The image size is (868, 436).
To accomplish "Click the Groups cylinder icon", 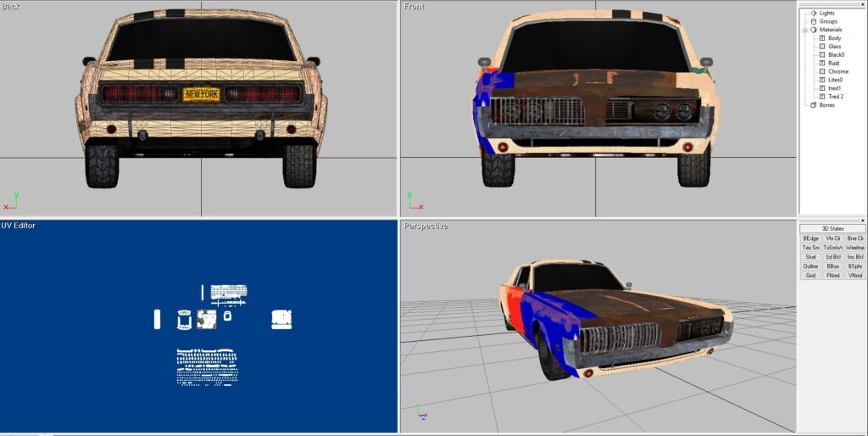I will click(x=814, y=21).
